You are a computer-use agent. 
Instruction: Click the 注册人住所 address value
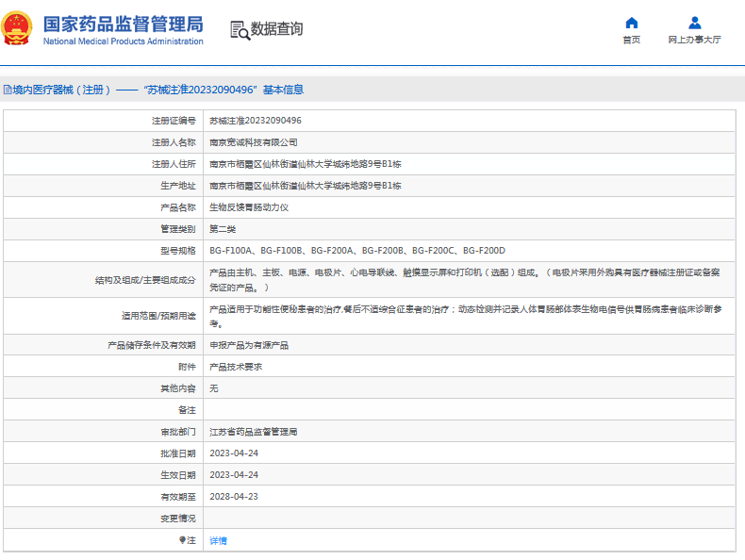[x=306, y=164]
